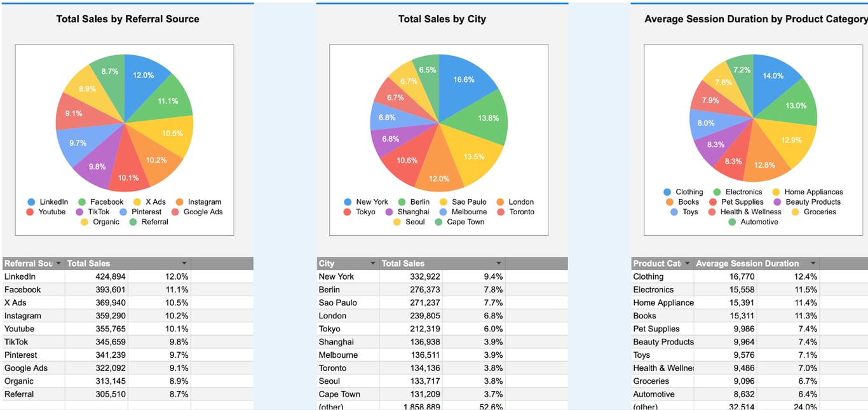Select the 8.0% Toys pie slice
This screenshot has width=868, height=410.
[707, 123]
